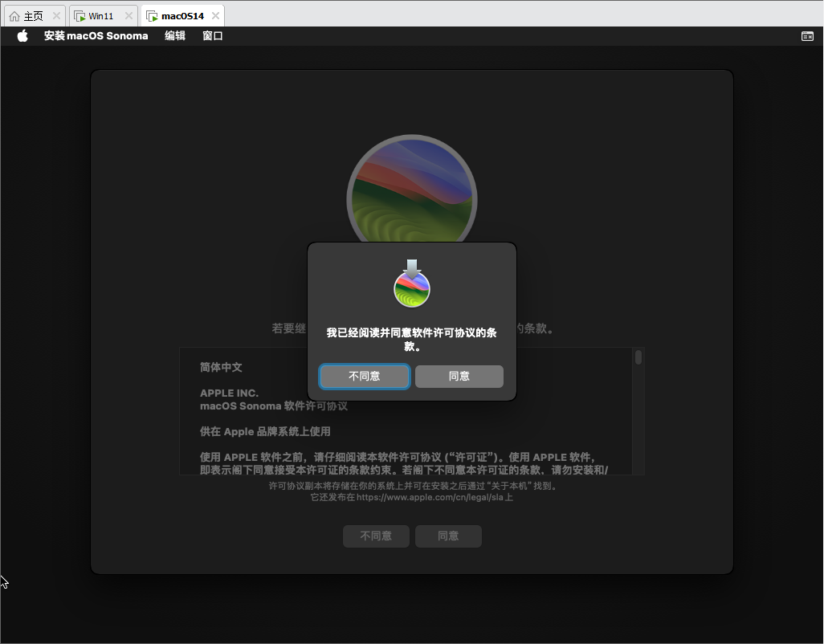Image resolution: width=824 pixels, height=644 pixels.
Task: Click the apple.com/cn/legal/sla URL text
Action: point(430,497)
